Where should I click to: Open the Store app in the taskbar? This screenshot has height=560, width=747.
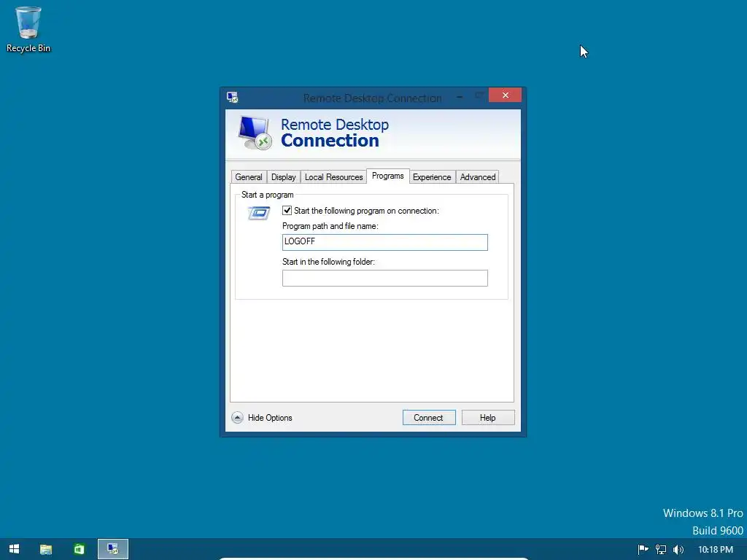click(79, 549)
